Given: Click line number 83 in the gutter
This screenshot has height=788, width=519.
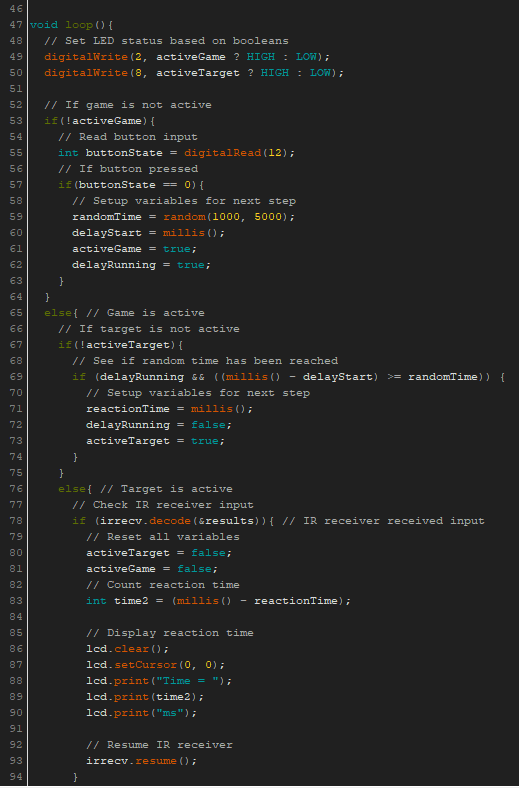Looking at the screenshot, I should tap(16, 601).
